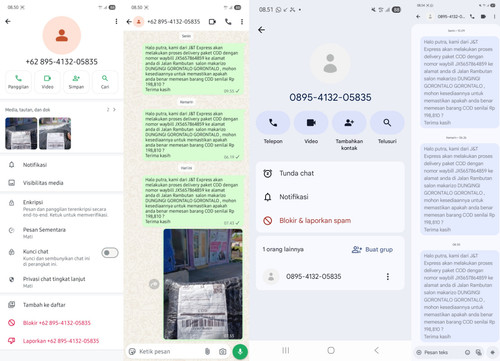Open the package photo in WhatsApp chat

(x=203, y=284)
